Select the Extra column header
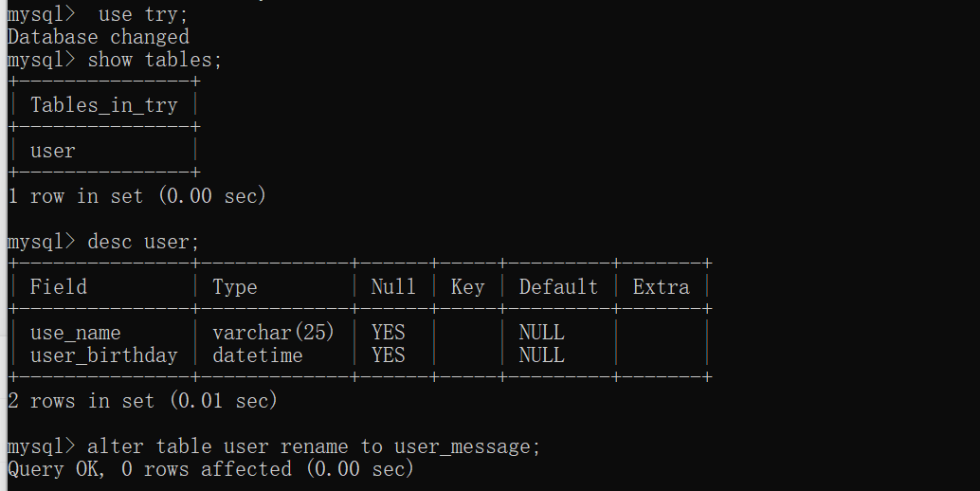The height and width of the screenshot is (491, 980). click(661, 287)
